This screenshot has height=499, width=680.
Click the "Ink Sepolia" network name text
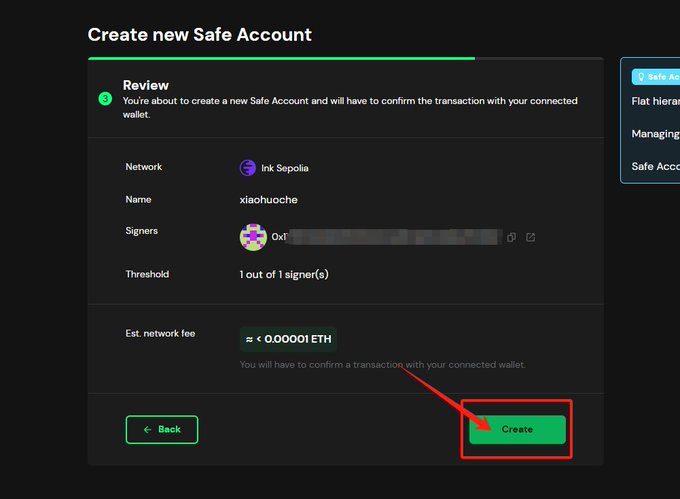(285, 168)
